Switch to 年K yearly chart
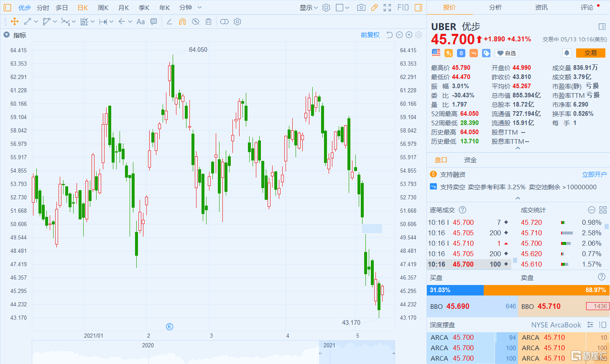Screen dimensions: 610x364 pos(165,8)
